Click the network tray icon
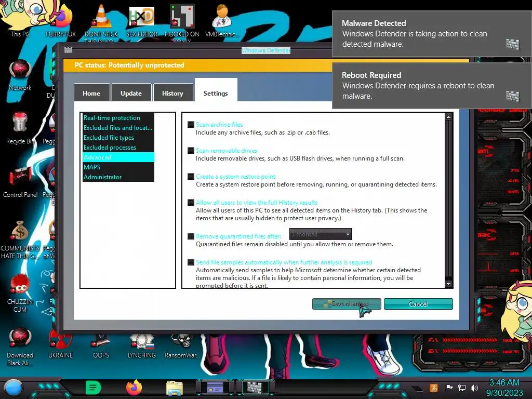Image resolution: width=532 pixels, height=399 pixels. tap(462, 388)
